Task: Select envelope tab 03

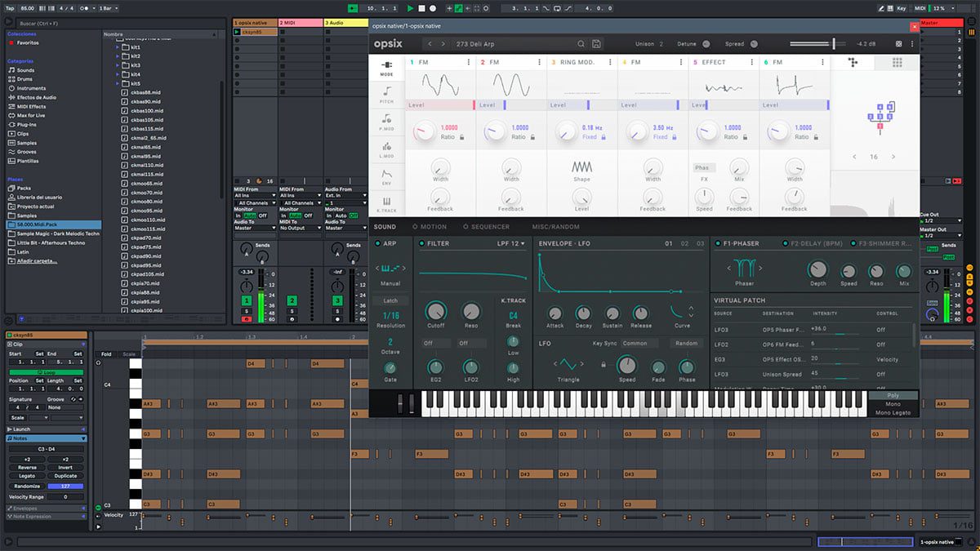Action: pyautogui.click(x=700, y=243)
